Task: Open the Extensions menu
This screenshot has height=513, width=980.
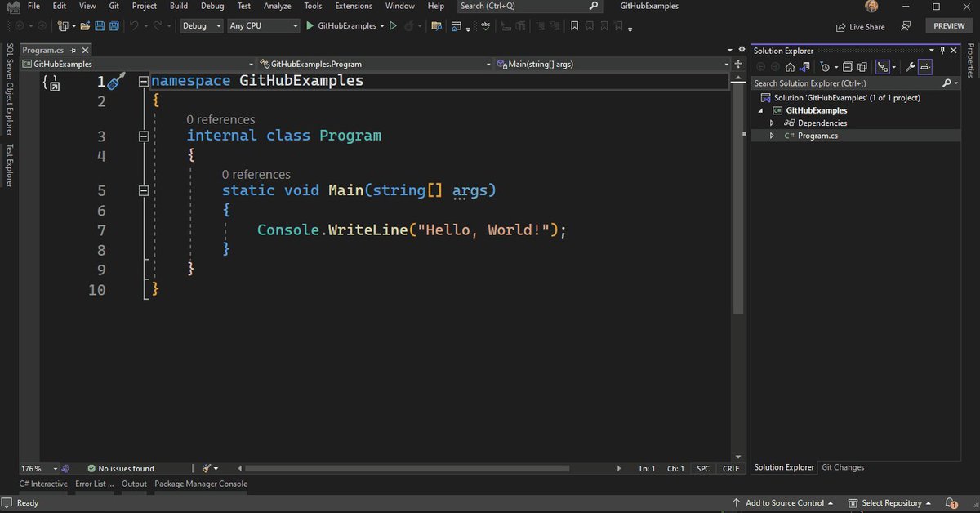Action: point(354,6)
